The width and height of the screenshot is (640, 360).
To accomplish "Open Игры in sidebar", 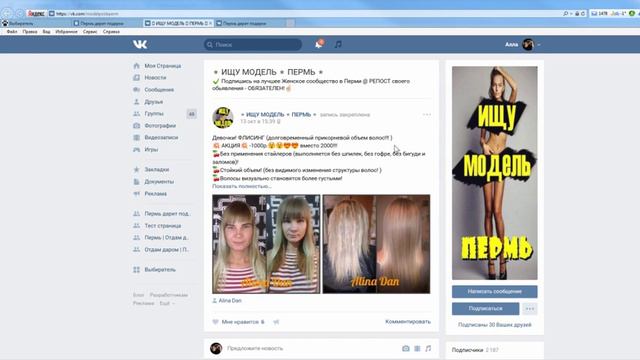I will pyautogui.click(x=151, y=149).
